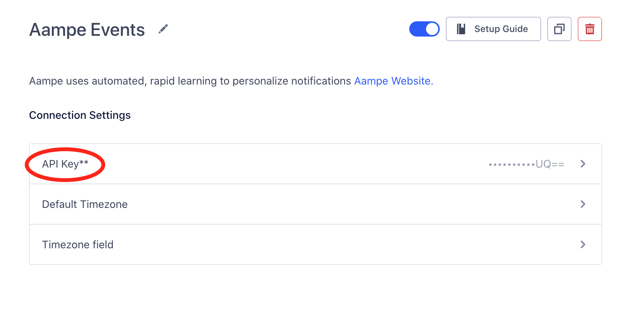Delete the destination with the red trash icon
644x313 pixels.
590,29
